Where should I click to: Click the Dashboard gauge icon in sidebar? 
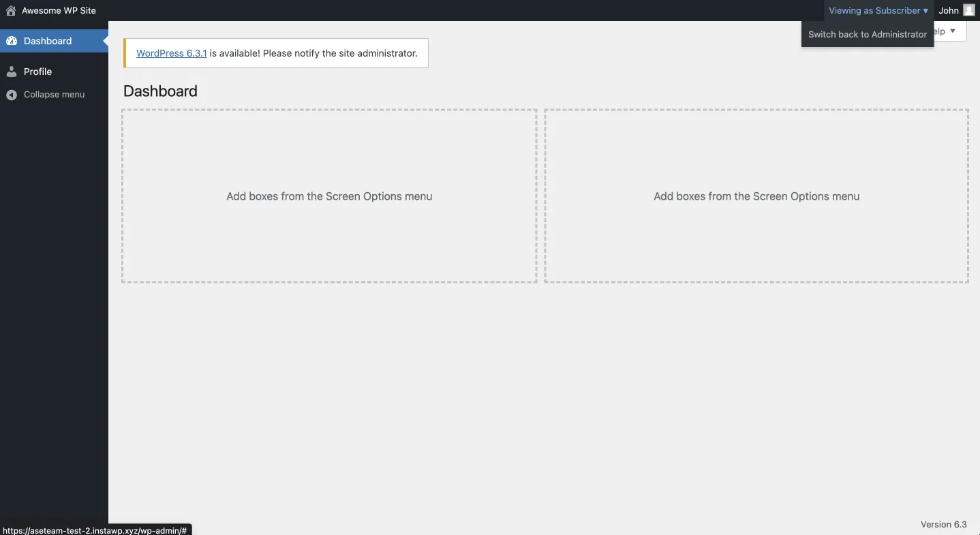[x=12, y=41]
